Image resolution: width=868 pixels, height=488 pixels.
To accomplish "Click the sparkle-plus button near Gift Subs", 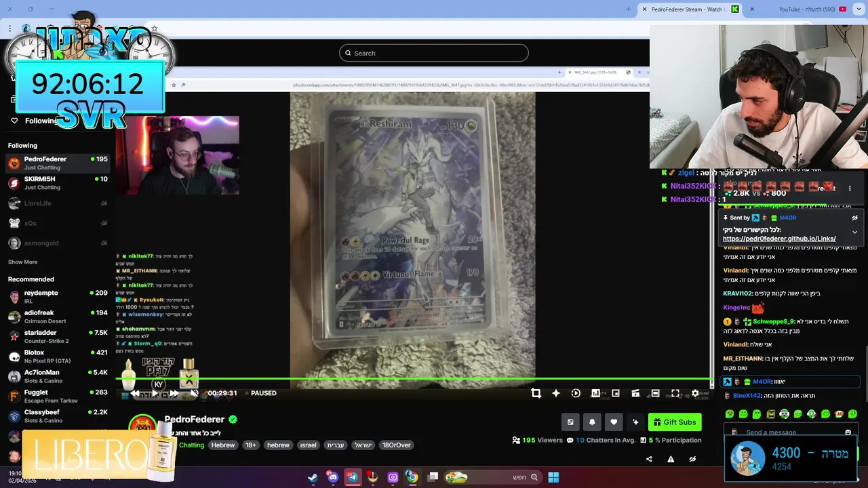I will (x=635, y=422).
